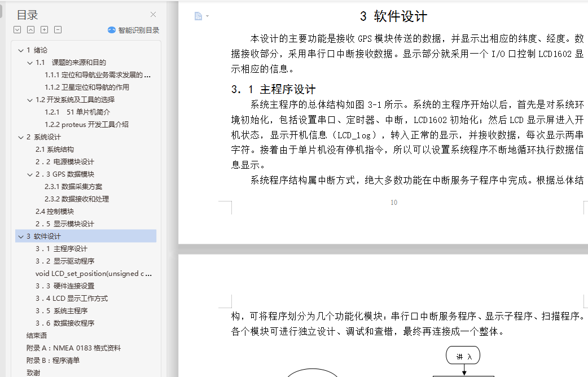
Task: Click the 3 软件设计 heading in document
Action: click(x=393, y=16)
